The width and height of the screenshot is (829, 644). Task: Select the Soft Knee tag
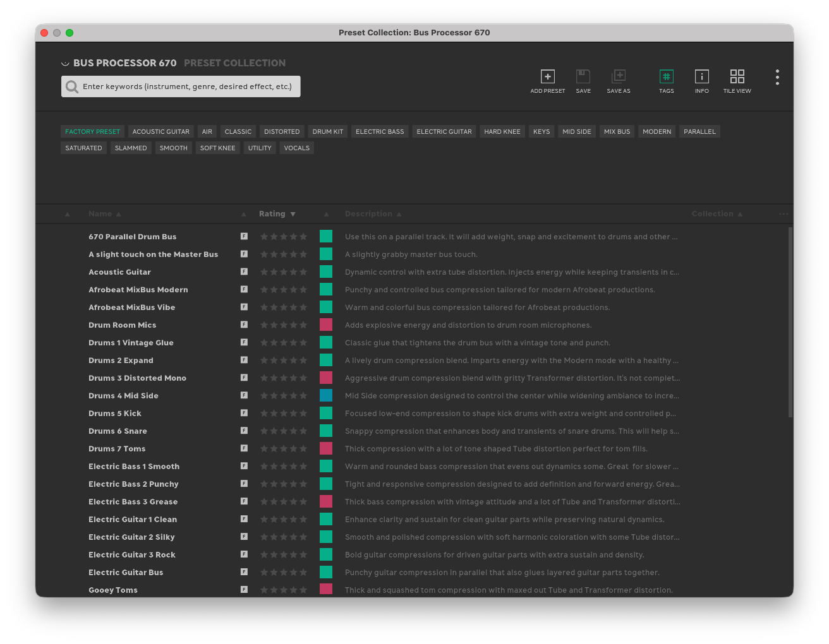217,148
